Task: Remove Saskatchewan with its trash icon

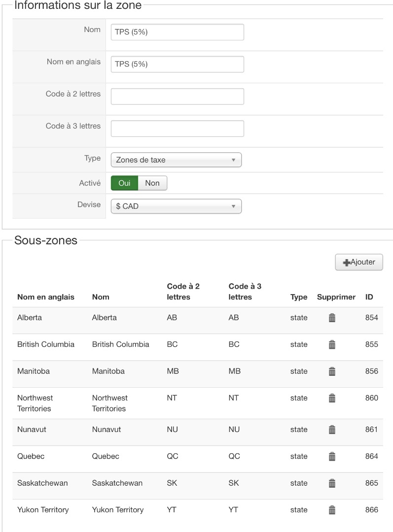Action: click(332, 483)
